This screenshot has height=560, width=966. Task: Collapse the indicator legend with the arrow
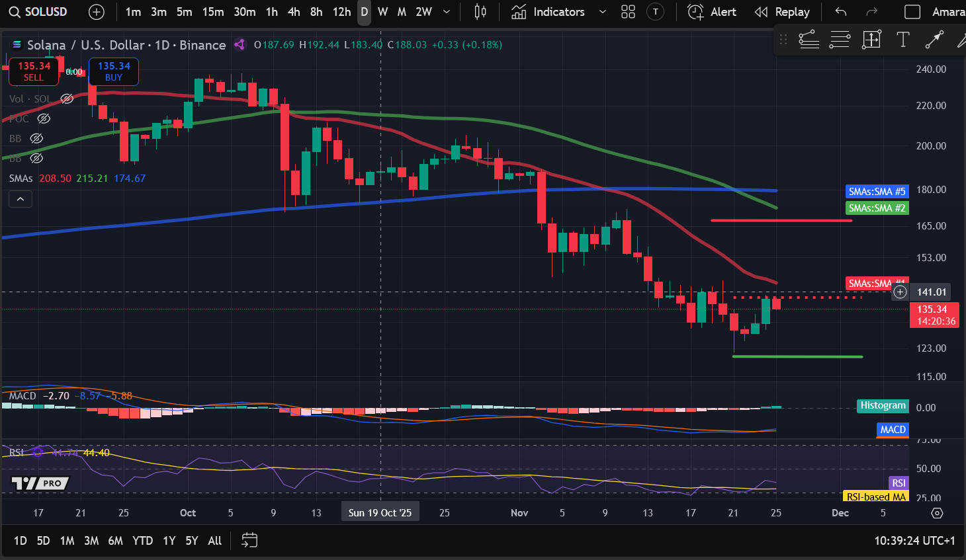pyautogui.click(x=21, y=198)
